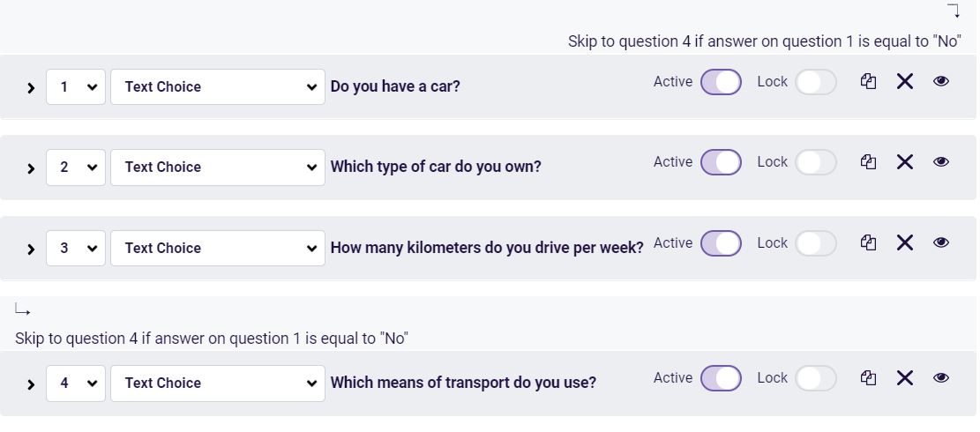
Task: Click the eye icon on question 4
Action: [941, 377]
